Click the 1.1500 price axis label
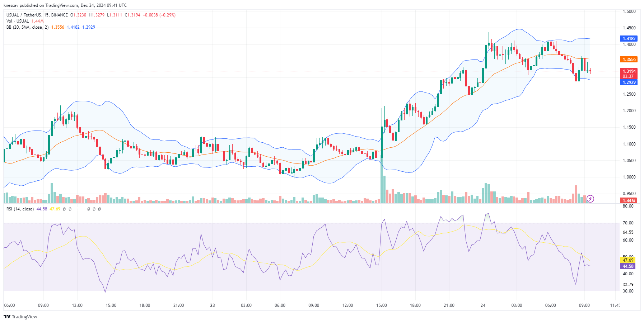Screen dimensions: 644x323 (x=629, y=127)
